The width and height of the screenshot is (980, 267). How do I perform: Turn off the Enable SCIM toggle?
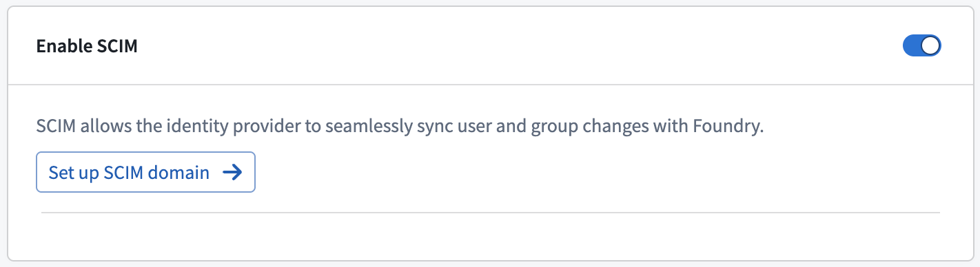pos(921,46)
